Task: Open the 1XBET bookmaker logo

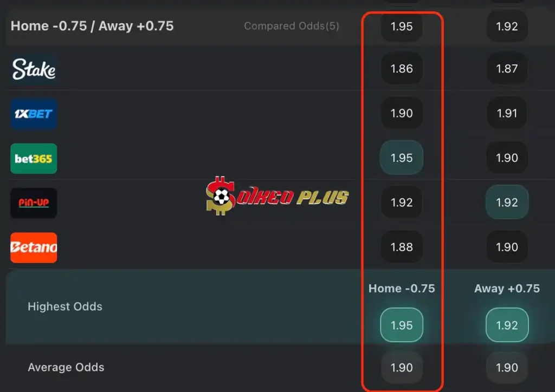Action: click(x=34, y=114)
